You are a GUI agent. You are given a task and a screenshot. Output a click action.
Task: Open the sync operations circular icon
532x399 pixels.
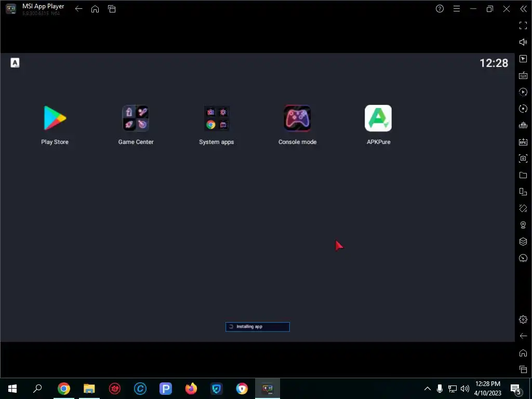point(523,109)
